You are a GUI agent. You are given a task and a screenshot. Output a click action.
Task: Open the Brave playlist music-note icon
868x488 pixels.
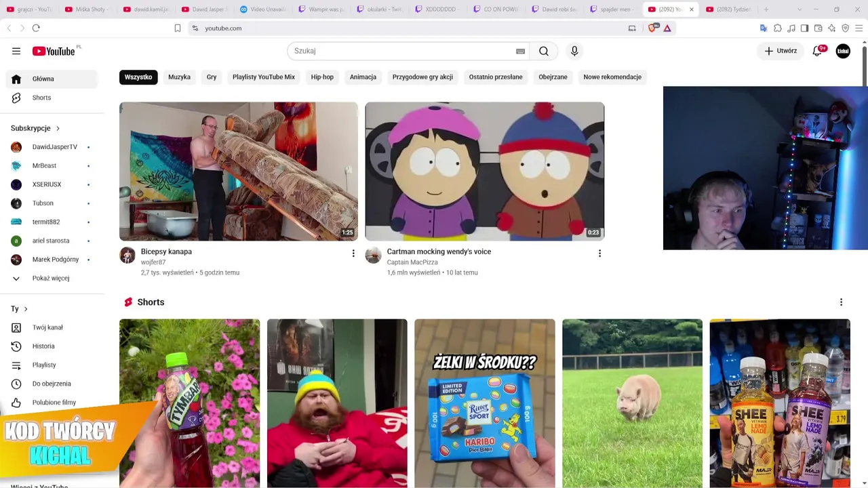(791, 28)
